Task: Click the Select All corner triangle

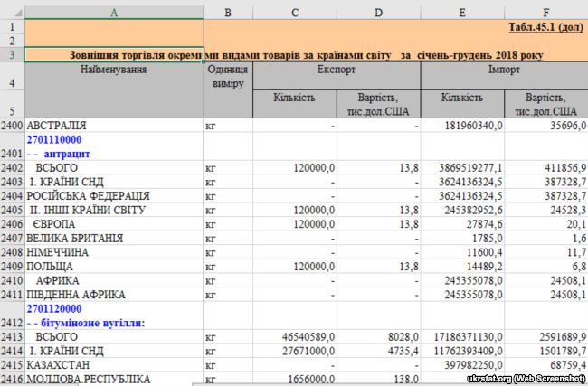Action: click(x=18, y=13)
